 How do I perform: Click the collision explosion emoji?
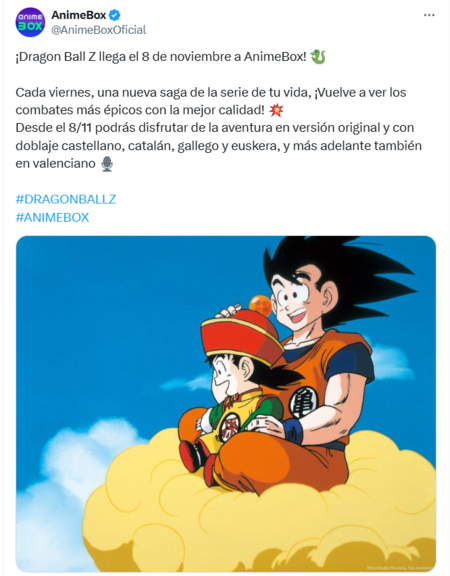(x=276, y=110)
